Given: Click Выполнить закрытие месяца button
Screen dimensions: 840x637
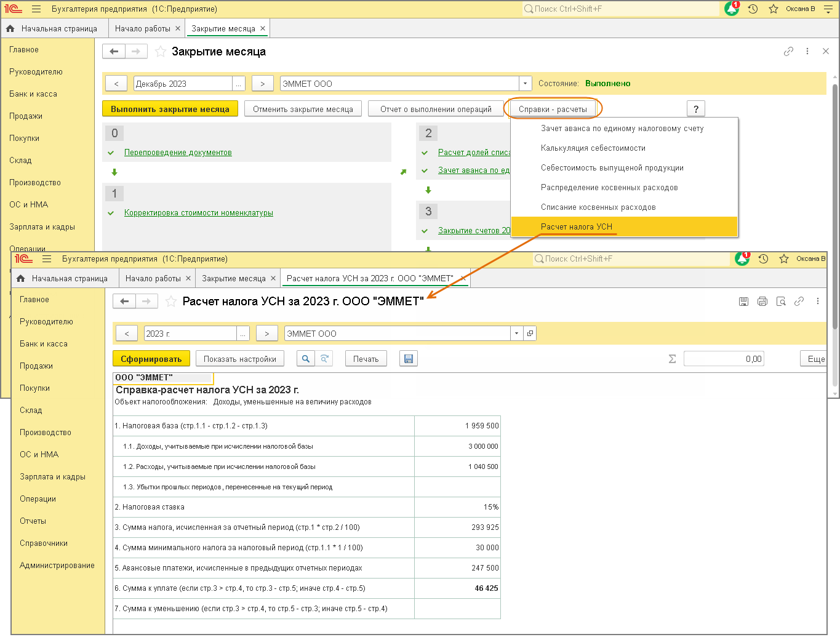Looking at the screenshot, I should pos(170,109).
